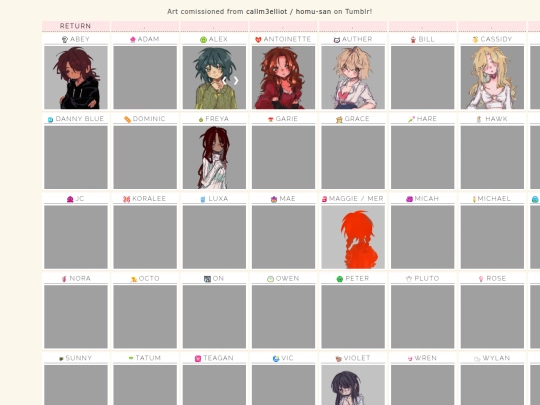The width and height of the screenshot is (540, 405).
Task: Click the DANNY BLUE name label
Action: [80, 119]
